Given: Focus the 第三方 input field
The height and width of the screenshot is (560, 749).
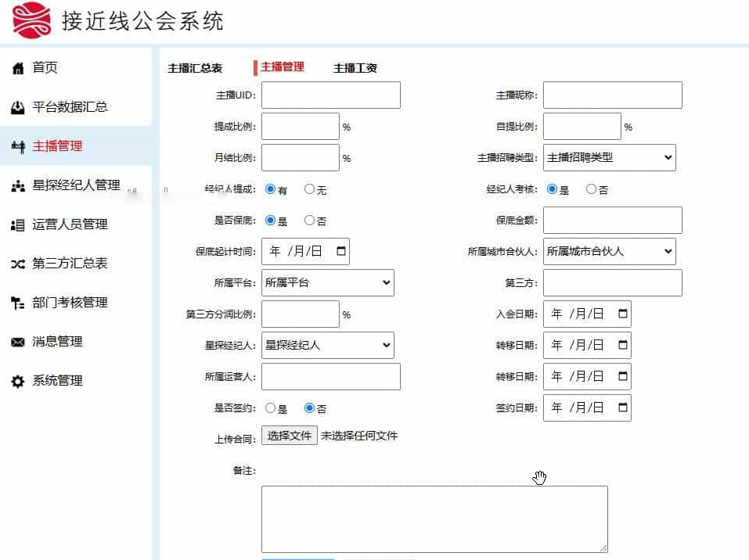Looking at the screenshot, I should point(613,282).
